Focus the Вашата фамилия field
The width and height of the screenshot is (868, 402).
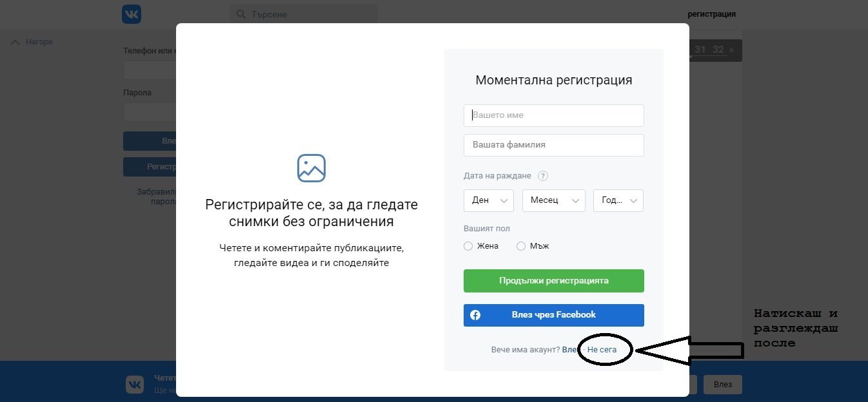(x=553, y=145)
